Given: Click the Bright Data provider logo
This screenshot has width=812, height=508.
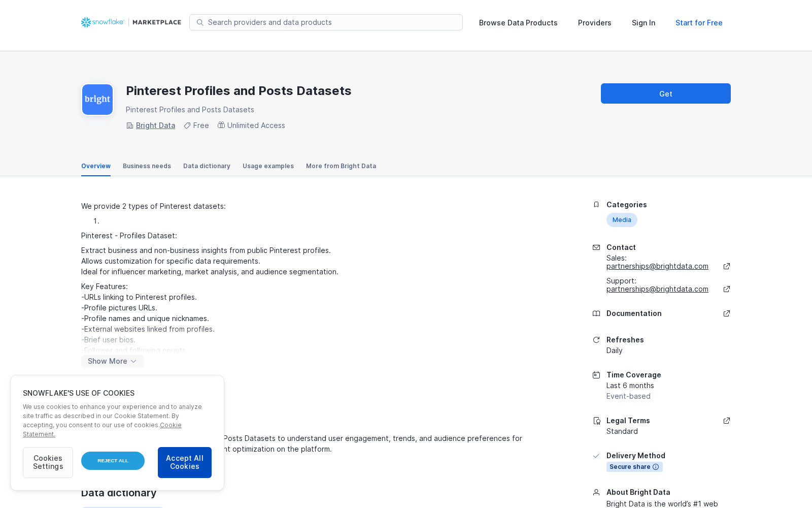Looking at the screenshot, I should pyautogui.click(x=97, y=100).
